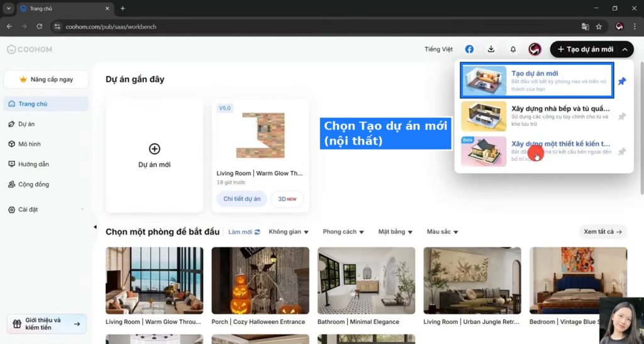
Task: Open the Không gian dropdown filter
Action: tap(288, 232)
